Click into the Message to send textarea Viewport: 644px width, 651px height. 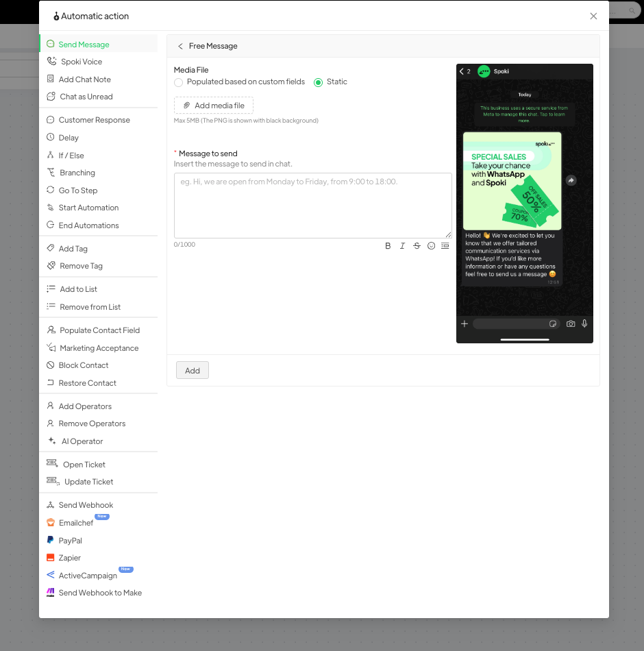point(312,205)
